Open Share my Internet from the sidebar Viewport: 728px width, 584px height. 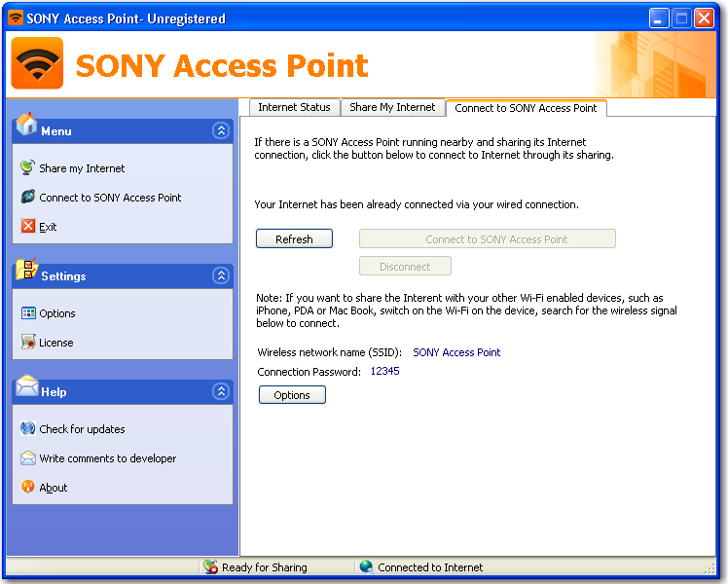82,168
